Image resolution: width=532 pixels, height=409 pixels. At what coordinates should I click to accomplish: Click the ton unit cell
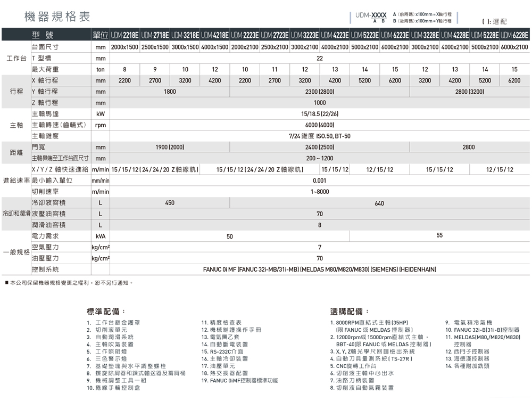point(101,69)
